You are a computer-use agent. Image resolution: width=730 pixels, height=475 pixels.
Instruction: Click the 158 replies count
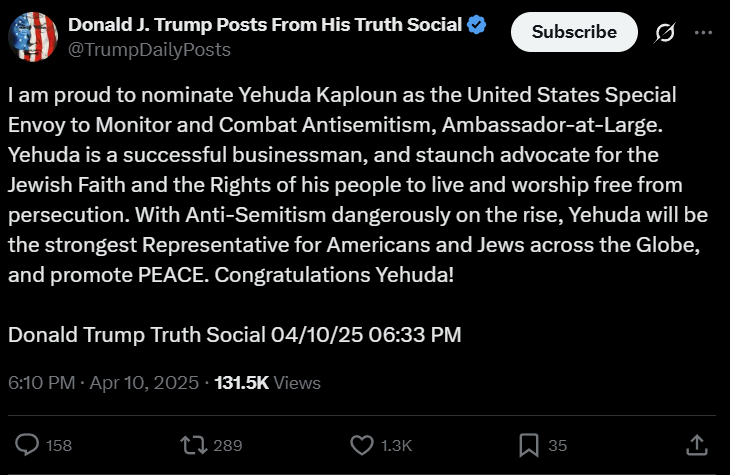(59, 445)
